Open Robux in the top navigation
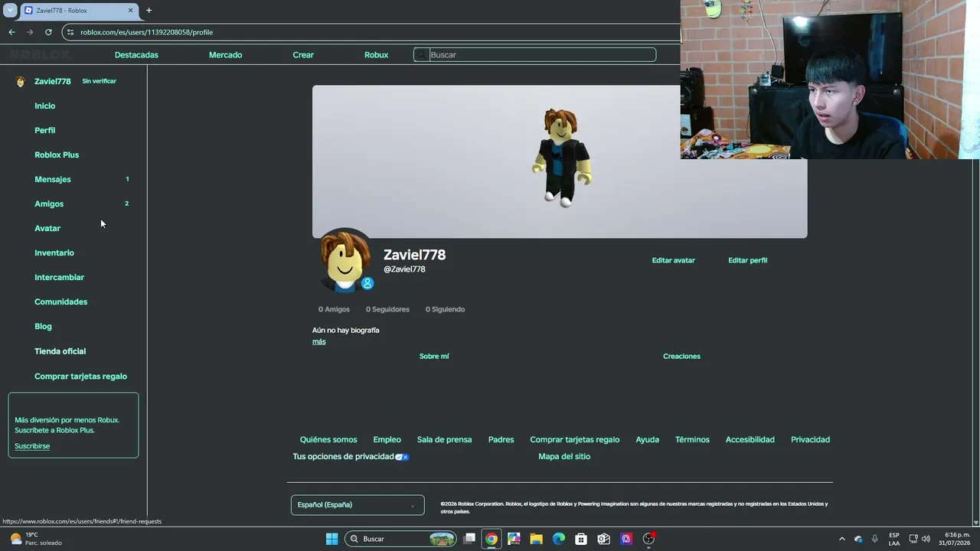980x551 pixels. coord(376,55)
